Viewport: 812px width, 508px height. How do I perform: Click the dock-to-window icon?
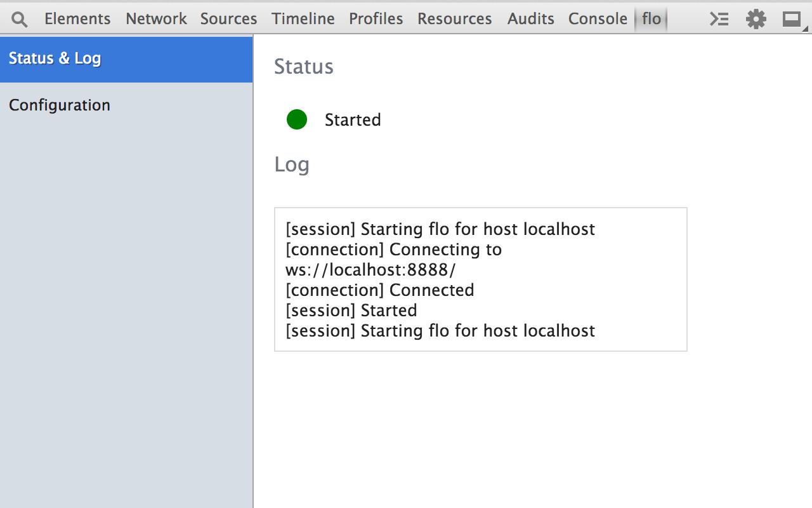click(x=791, y=19)
